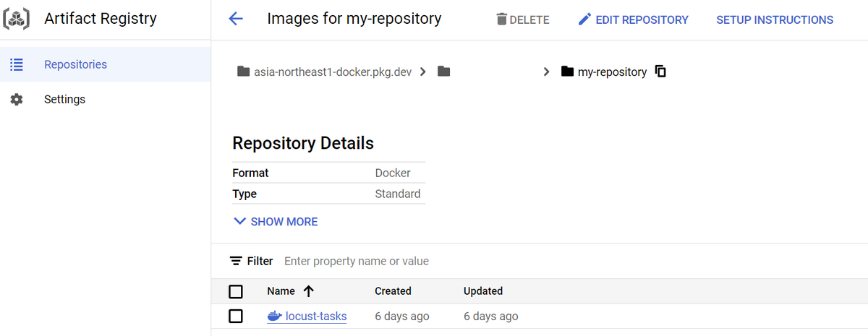Toggle Name column sort arrow
868x336 pixels.
(x=308, y=291)
